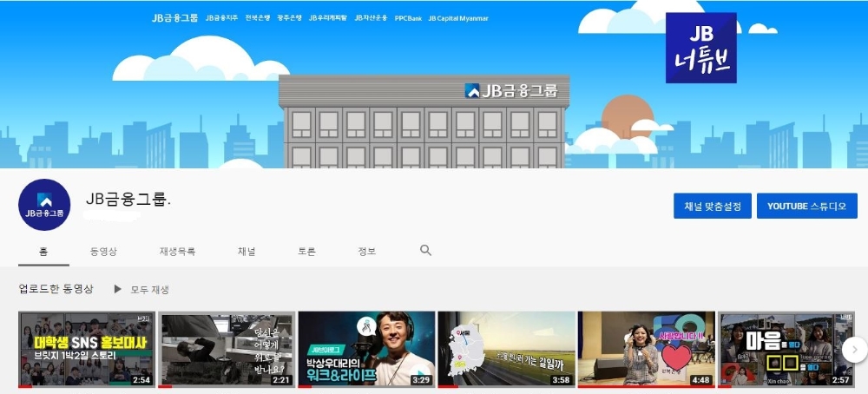The image size is (868, 394).
Task: Click JB자산운용 banner link
Action: 371,18
